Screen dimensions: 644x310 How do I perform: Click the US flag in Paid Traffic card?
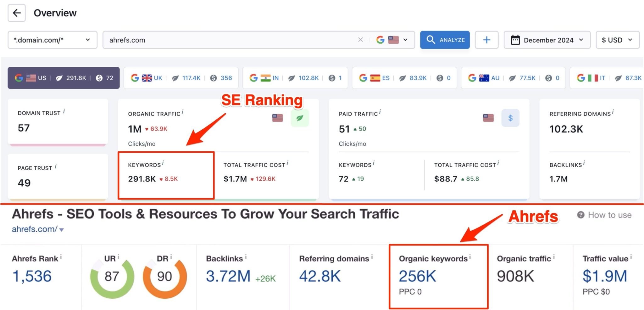pos(488,118)
